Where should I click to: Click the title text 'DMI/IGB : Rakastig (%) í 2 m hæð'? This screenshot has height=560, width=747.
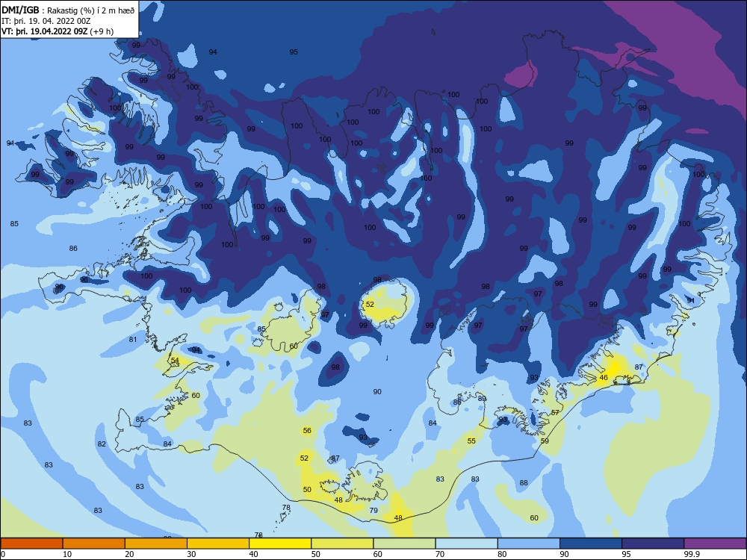[68, 10]
